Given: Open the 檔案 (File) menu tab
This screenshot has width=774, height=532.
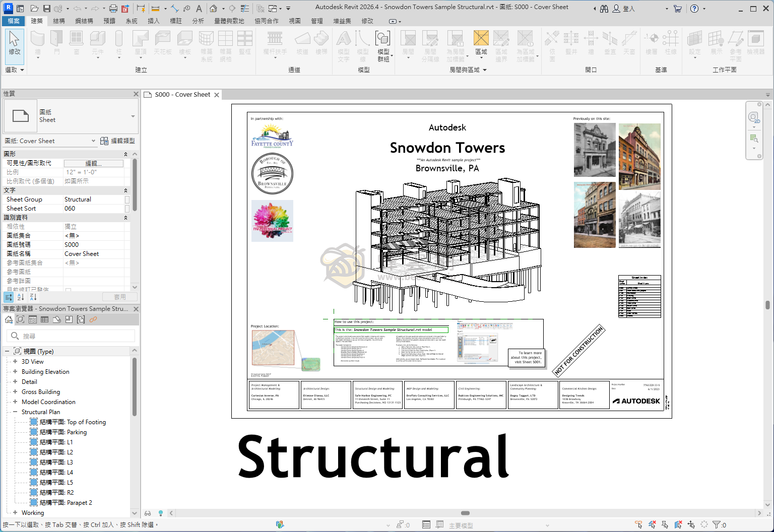Looking at the screenshot, I should pyautogui.click(x=14, y=21).
